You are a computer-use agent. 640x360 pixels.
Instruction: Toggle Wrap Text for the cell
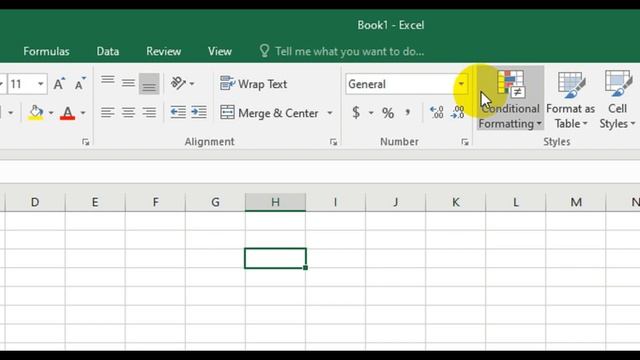tap(253, 84)
